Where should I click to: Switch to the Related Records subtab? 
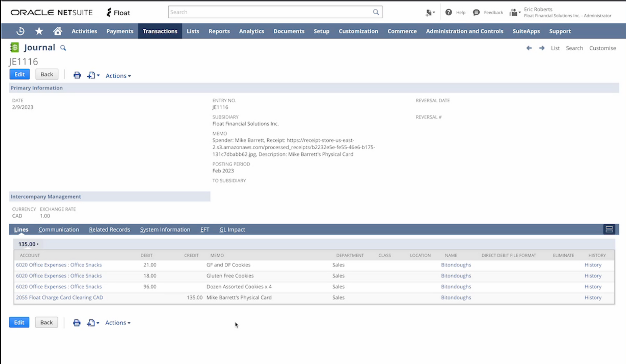coord(109,229)
